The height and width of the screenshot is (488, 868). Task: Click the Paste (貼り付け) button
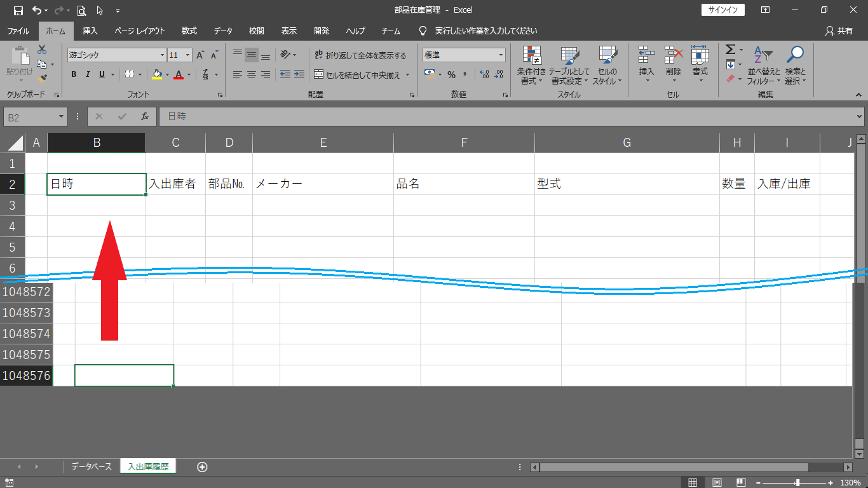click(20, 65)
